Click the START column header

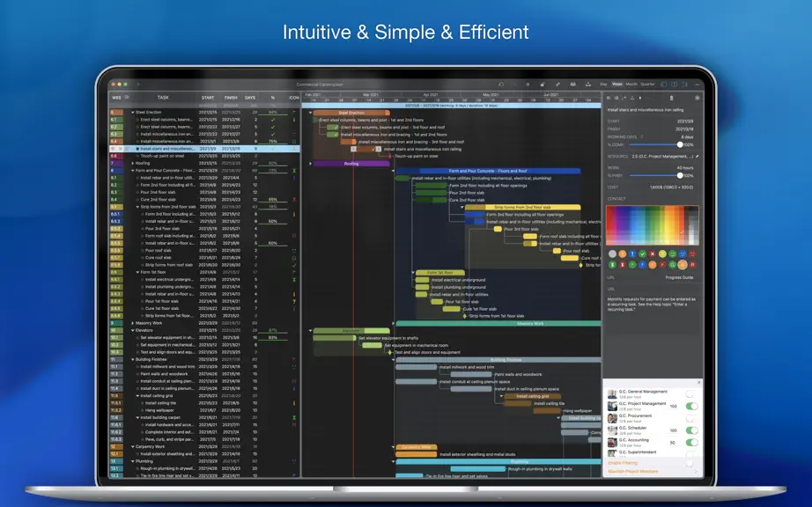click(x=208, y=97)
